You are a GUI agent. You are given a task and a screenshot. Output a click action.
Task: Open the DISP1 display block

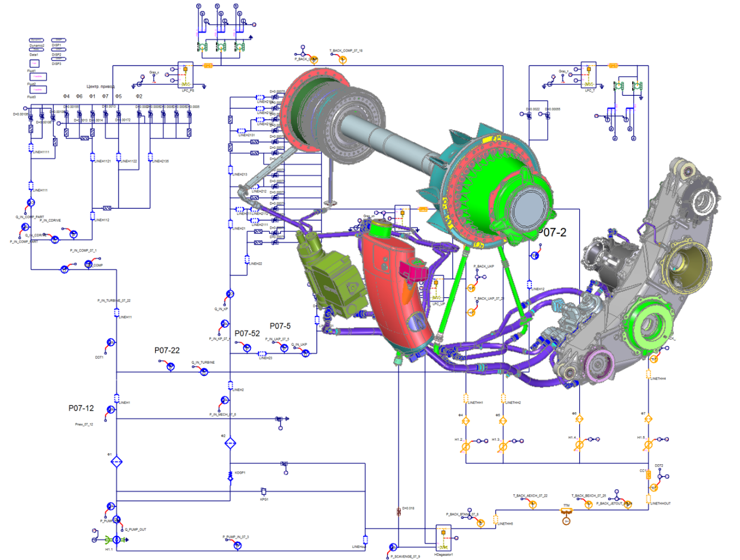[58, 40]
